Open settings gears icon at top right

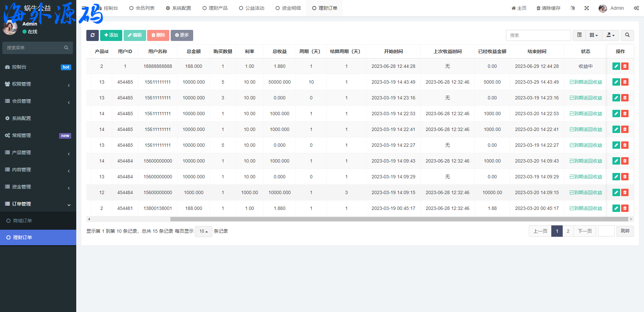point(636,8)
